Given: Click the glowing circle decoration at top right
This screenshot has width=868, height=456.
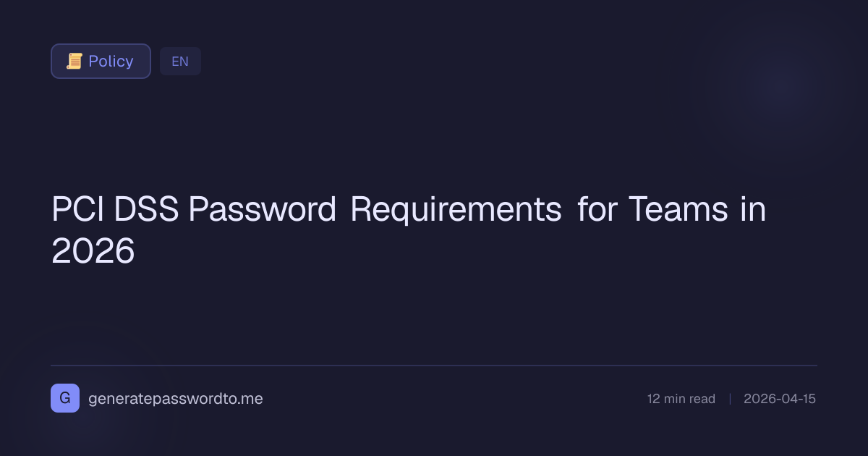Looking at the screenshot, I should [x=781, y=87].
